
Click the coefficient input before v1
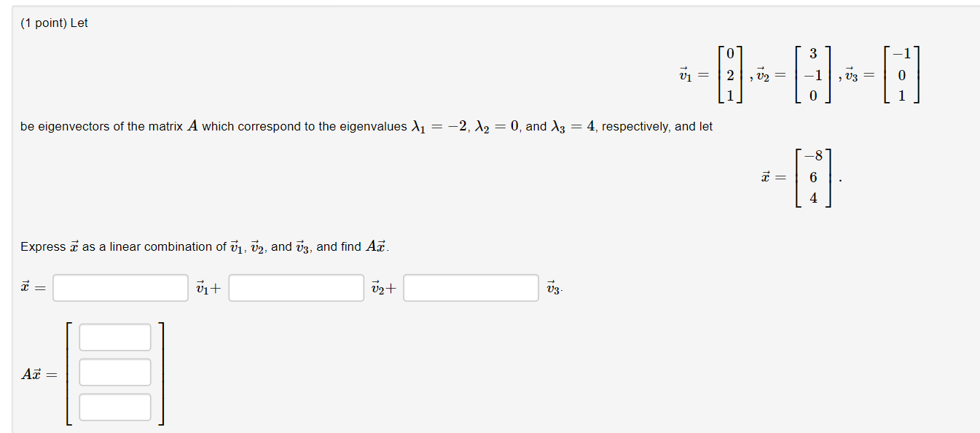[119, 287]
